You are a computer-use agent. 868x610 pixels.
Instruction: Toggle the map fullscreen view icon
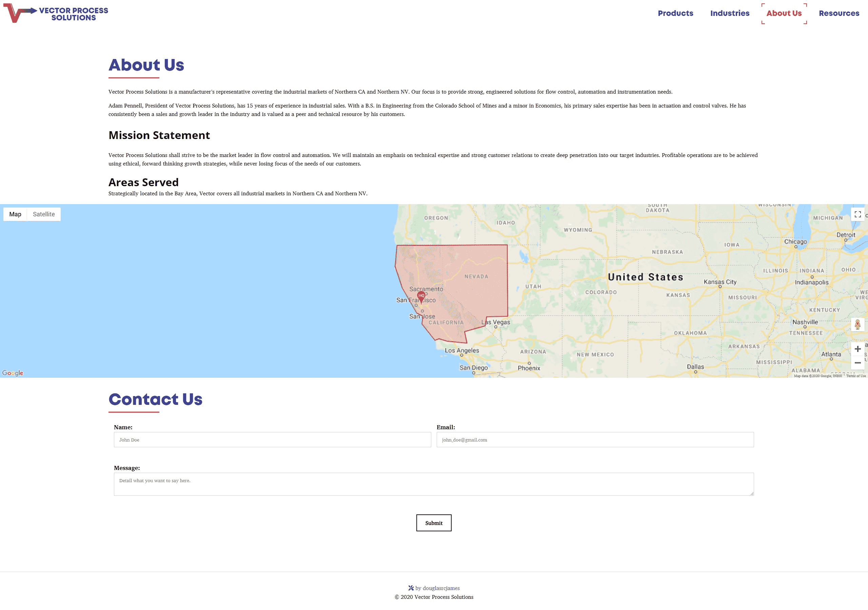(x=857, y=214)
